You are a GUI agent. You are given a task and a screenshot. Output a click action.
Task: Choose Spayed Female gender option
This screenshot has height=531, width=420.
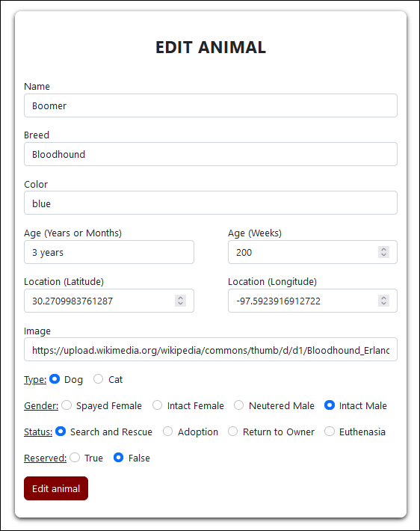67,405
